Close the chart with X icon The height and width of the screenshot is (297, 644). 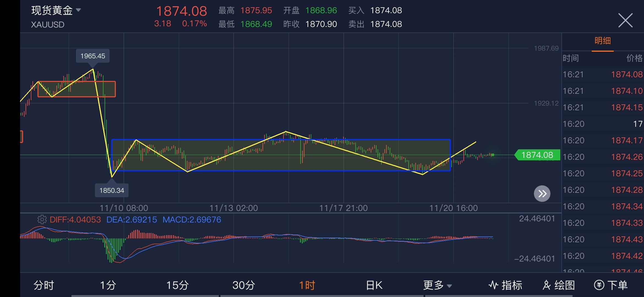click(625, 21)
